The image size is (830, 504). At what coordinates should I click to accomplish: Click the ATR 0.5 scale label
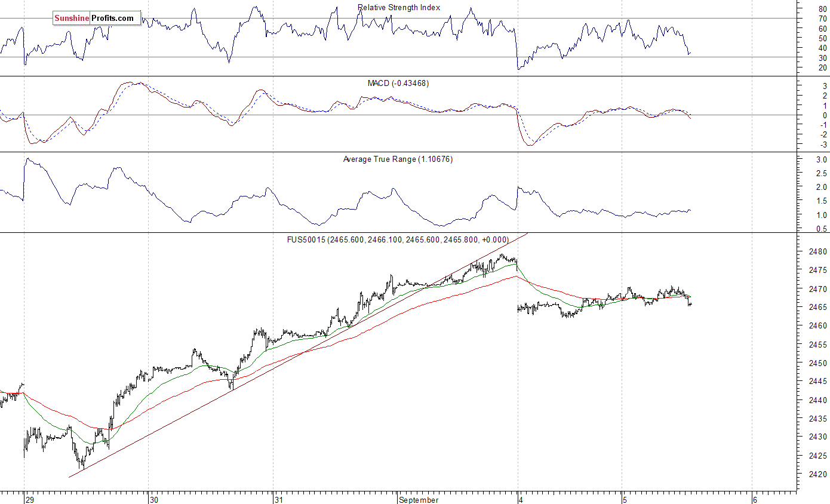pos(822,229)
